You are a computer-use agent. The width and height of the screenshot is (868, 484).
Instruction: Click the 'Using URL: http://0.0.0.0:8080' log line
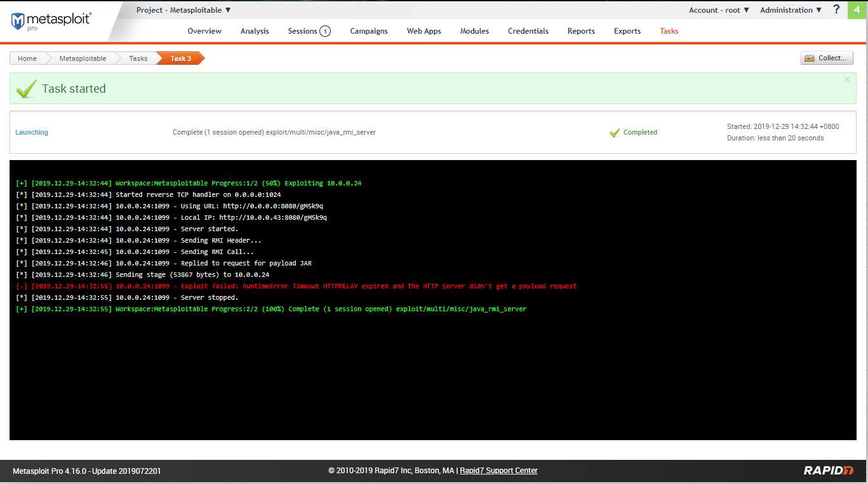(171, 206)
